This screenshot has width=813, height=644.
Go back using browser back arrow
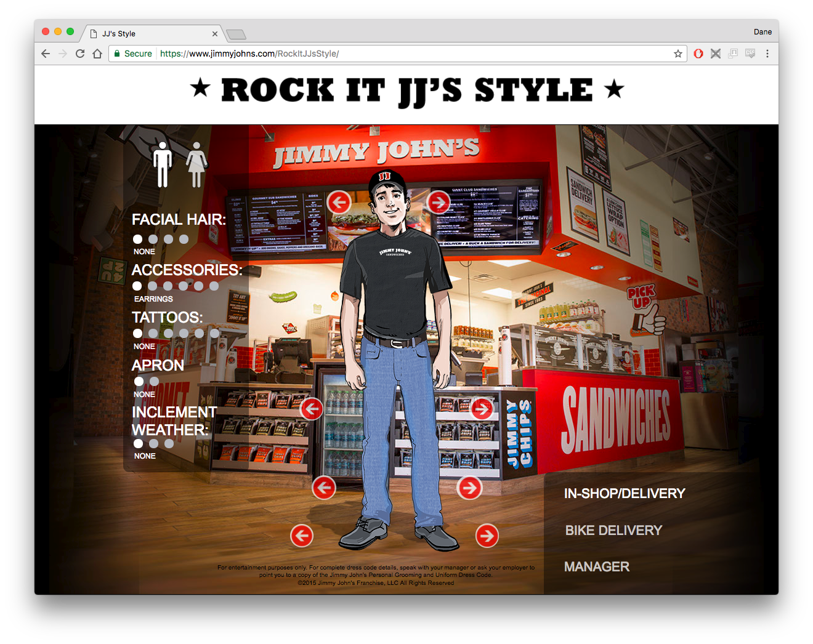tap(46, 54)
